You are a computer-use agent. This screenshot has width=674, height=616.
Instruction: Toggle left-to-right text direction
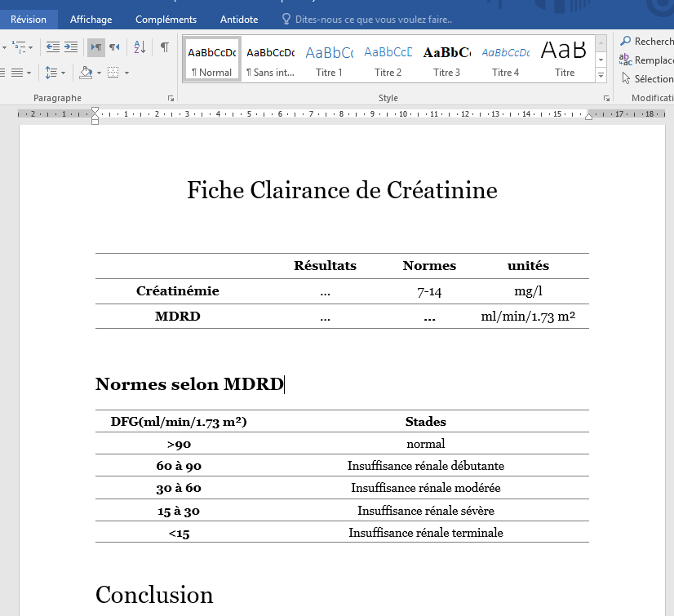tap(95, 47)
